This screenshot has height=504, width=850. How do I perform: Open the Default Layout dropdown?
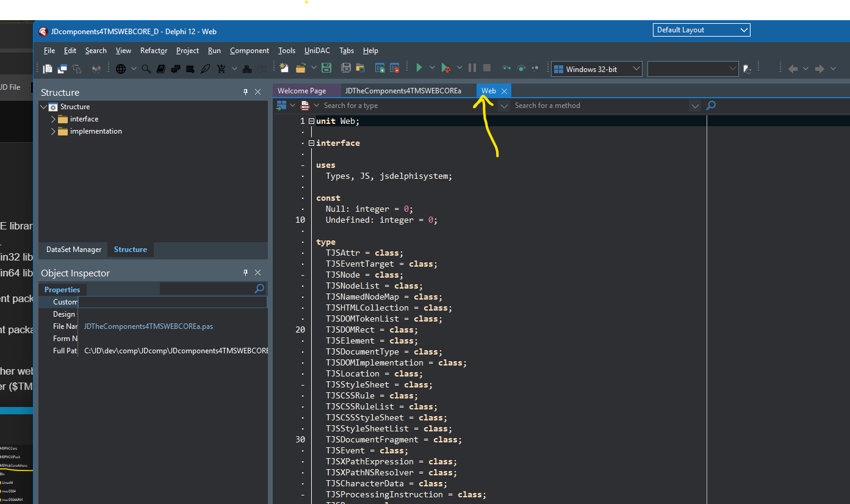click(743, 30)
